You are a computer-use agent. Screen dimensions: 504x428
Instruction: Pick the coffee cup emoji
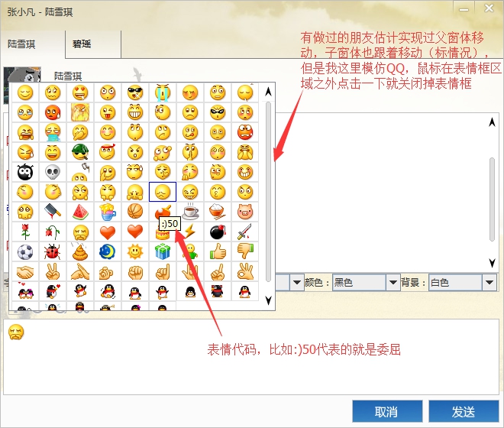click(x=190, y=212)
